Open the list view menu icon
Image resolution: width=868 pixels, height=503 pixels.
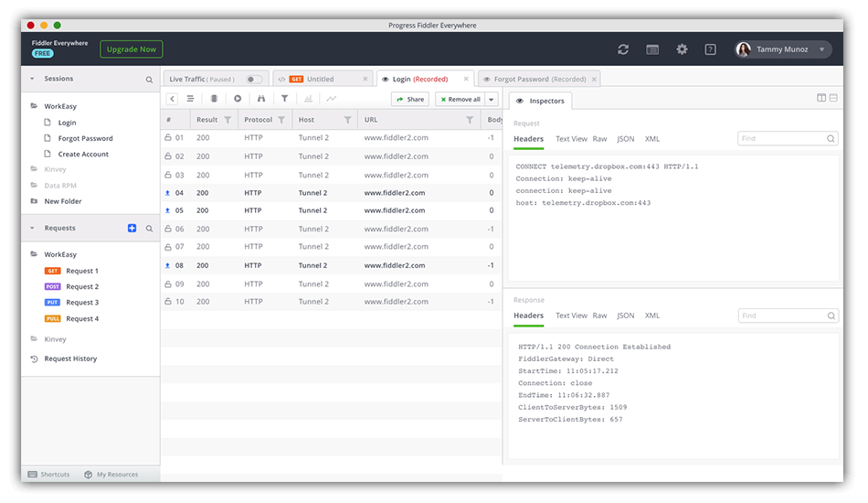(x=190, y=99)
